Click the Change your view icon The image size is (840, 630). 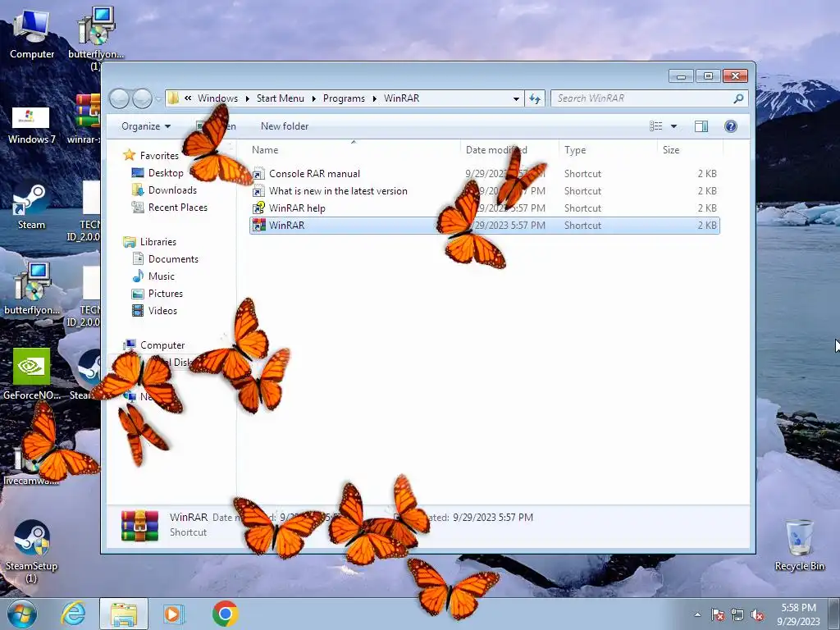[655, 126]
